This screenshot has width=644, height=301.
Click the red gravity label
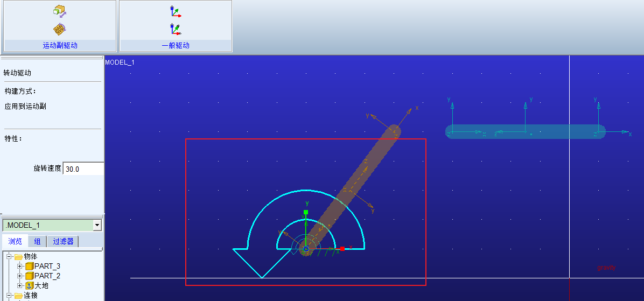pos(607,268)
